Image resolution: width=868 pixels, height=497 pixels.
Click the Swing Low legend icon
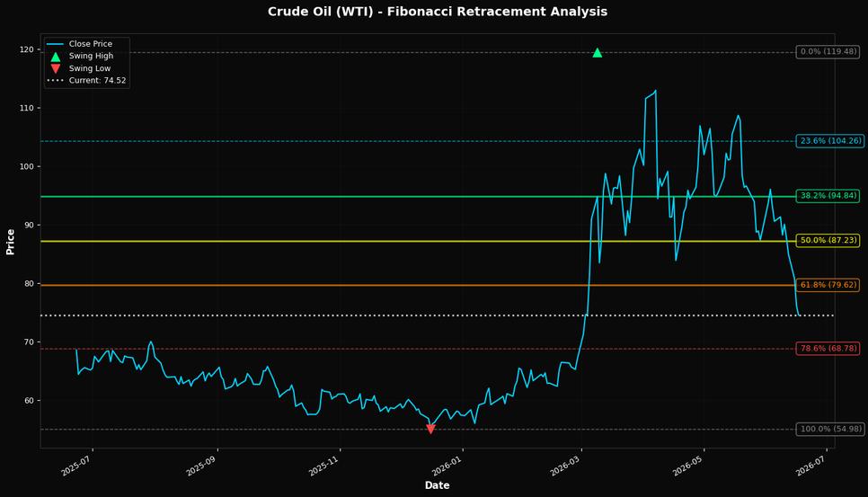[56, 68]
